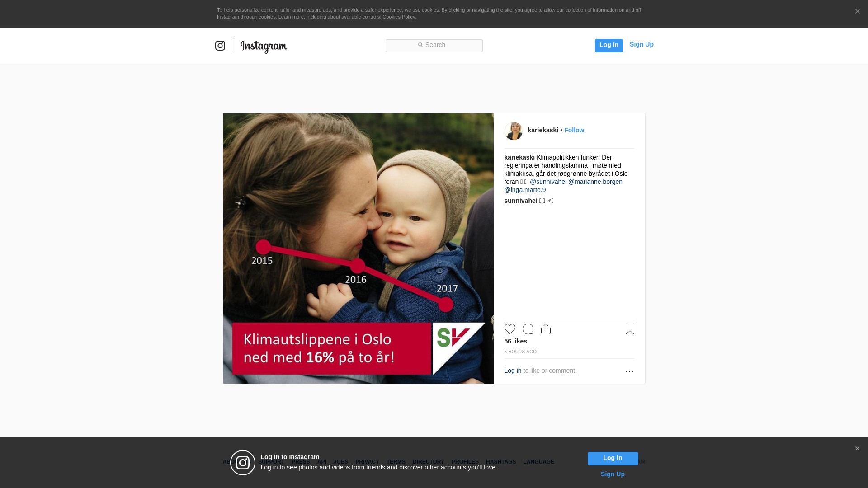Viewport: 868px width, 488px height.
Task: Click Log in to like or comment
Action: (513, 371)
